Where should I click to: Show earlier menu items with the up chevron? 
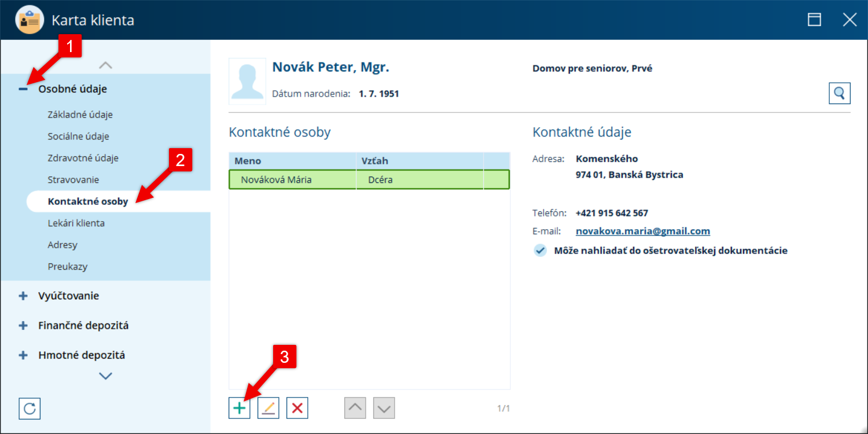(x=105, y=65)
